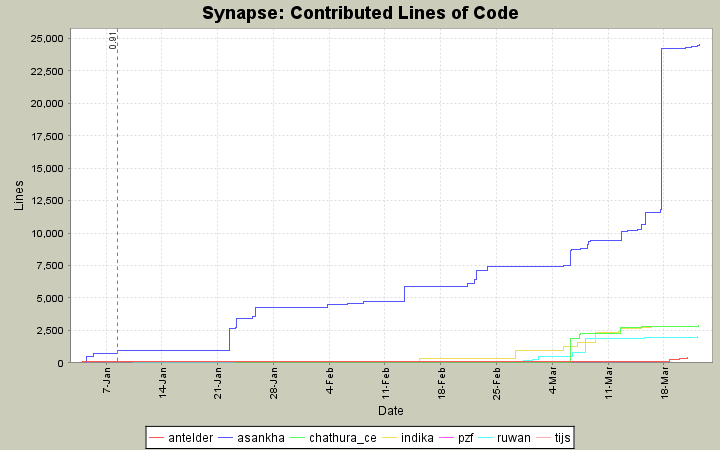Image resolution: width=720 pixels, height=450 pixels.
Task: Click the 0.91 version marker label
Action: [113, 41]
